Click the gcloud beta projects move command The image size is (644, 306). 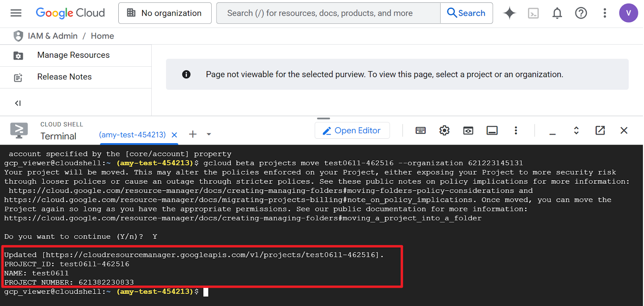click(363, 163)
